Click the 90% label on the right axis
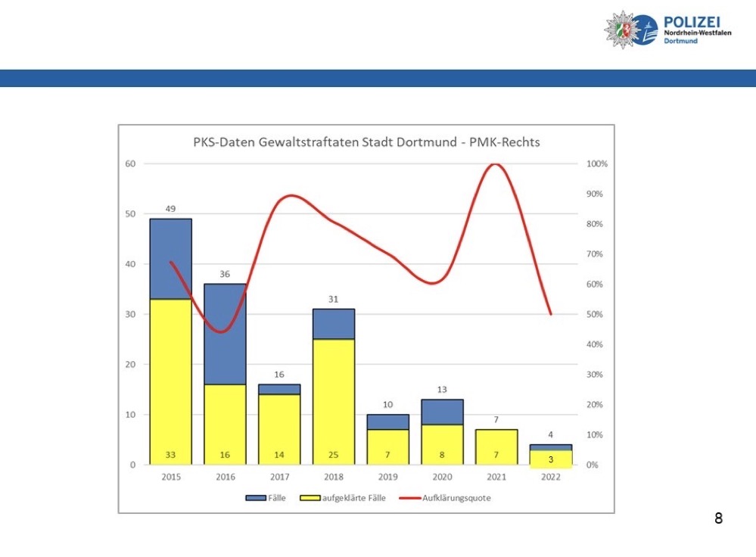 click(x=595, y=194)
